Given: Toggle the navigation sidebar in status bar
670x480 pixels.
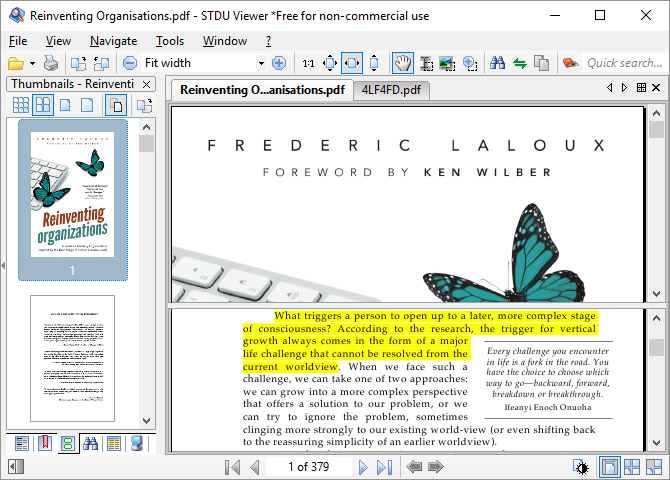Looking at the screenshot, I should [16, 467].
